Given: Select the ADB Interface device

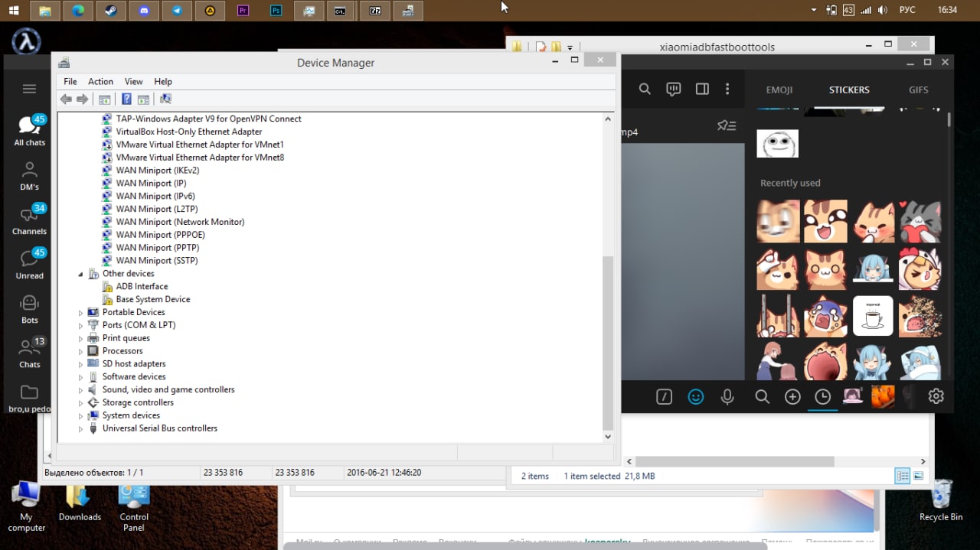Looking at the screenshot, I should tap(142, 286).
